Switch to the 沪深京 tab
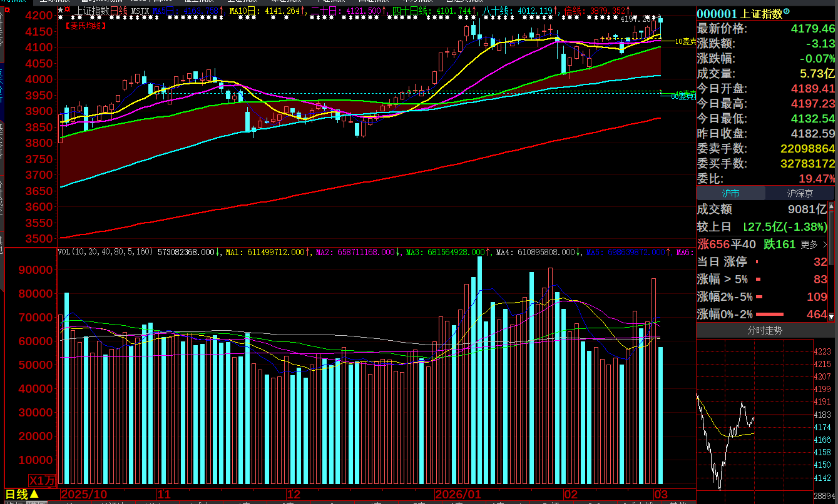838x504 pixels. click(x=799, y=193)
